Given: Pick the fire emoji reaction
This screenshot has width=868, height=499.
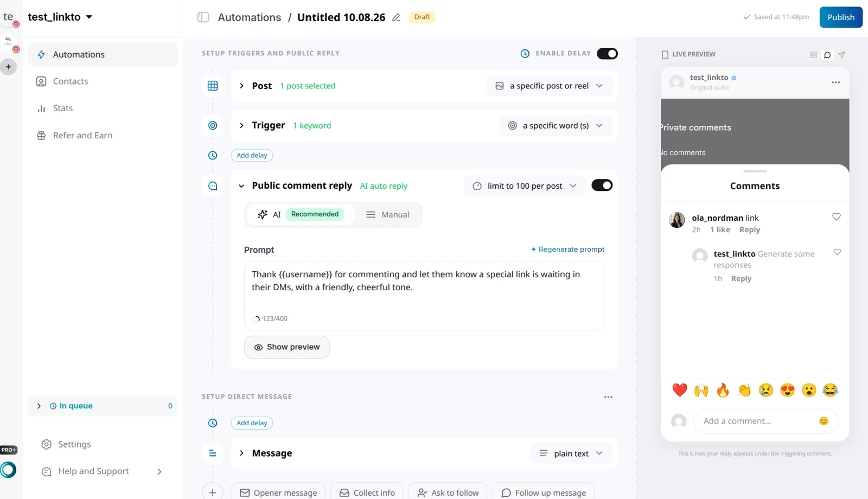Looking at the screenshot, I should coord(723,390).
